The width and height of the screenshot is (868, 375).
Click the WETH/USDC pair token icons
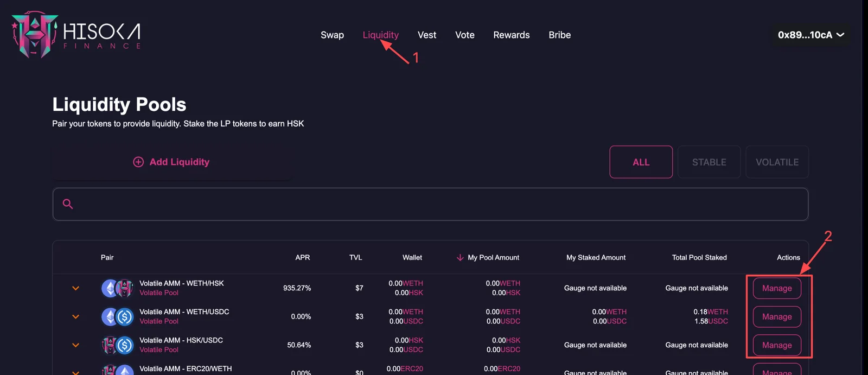(117, 316)
